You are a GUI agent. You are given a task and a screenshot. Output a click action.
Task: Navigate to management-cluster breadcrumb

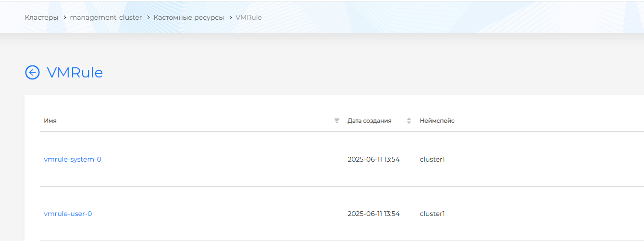106,17
